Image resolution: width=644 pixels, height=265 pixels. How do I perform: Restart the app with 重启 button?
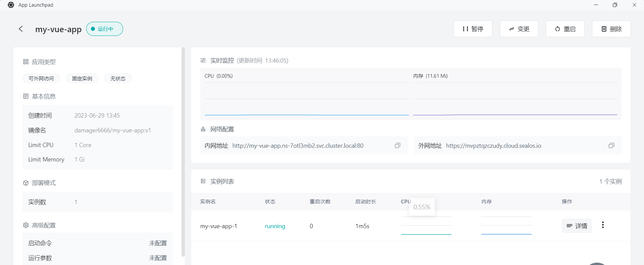565,29
